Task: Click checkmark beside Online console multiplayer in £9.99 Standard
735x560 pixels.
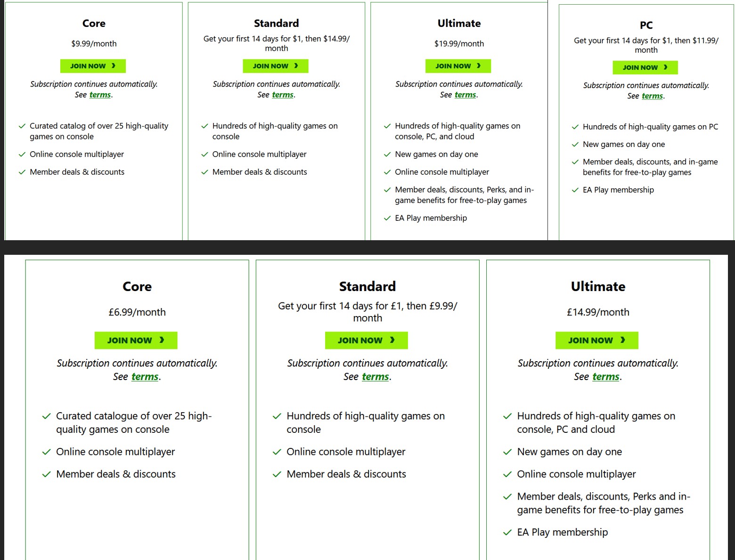Action: [x=277, y=452]
